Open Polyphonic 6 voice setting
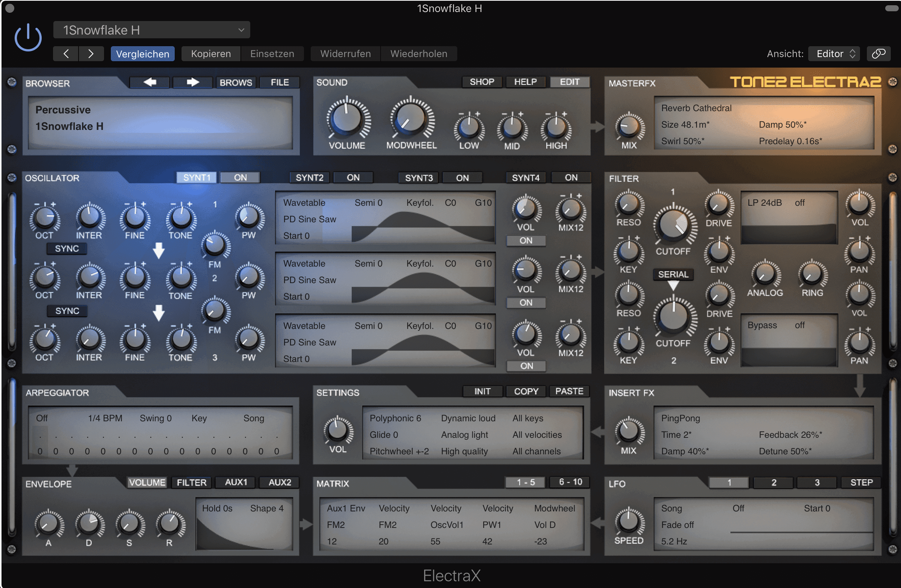The width and height of the screenshot is (901, 588). coord(395,418)
